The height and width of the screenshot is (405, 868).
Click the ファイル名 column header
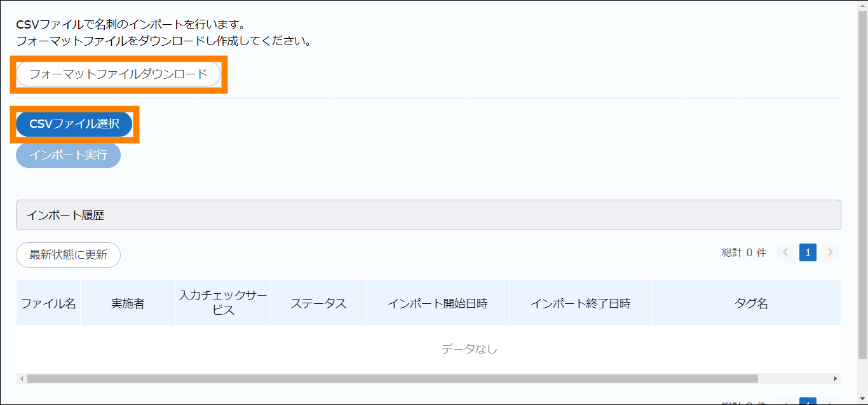(x=48, y=303)
